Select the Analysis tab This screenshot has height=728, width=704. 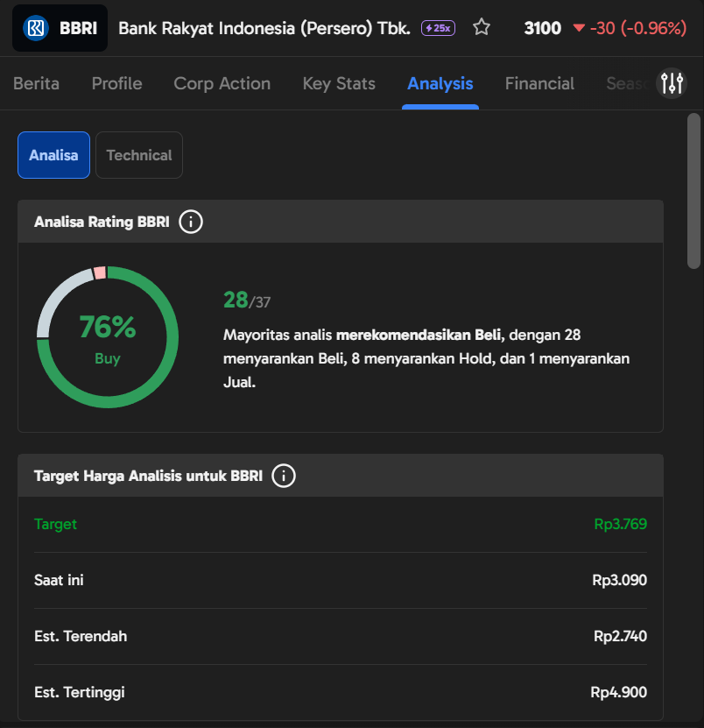click(x=440, y=83)
